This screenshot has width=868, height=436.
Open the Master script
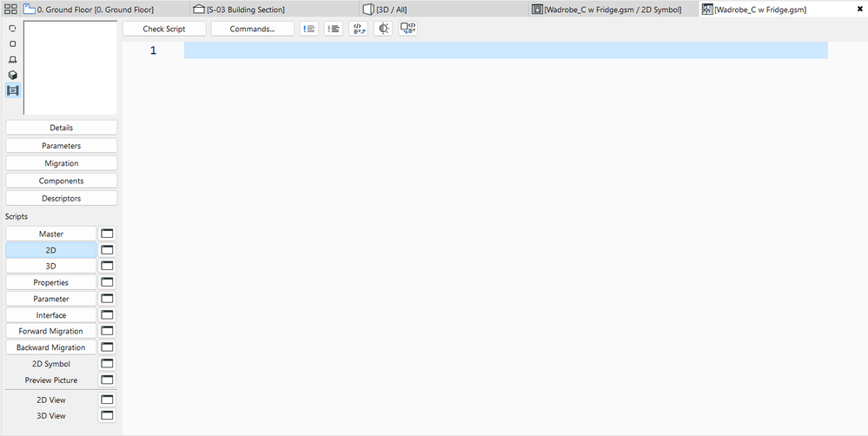tap(51, 234)
